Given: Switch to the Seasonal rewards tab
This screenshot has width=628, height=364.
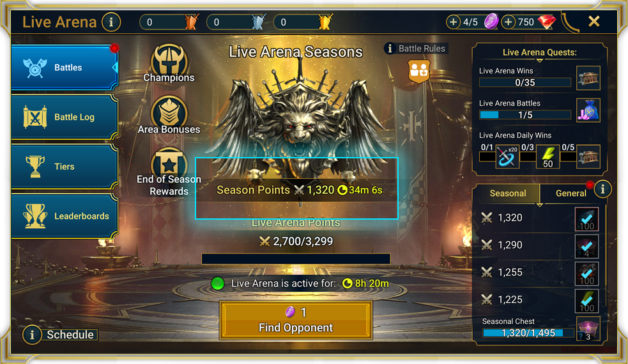Looking at the screenshot, I should click(x=507, y=193).
